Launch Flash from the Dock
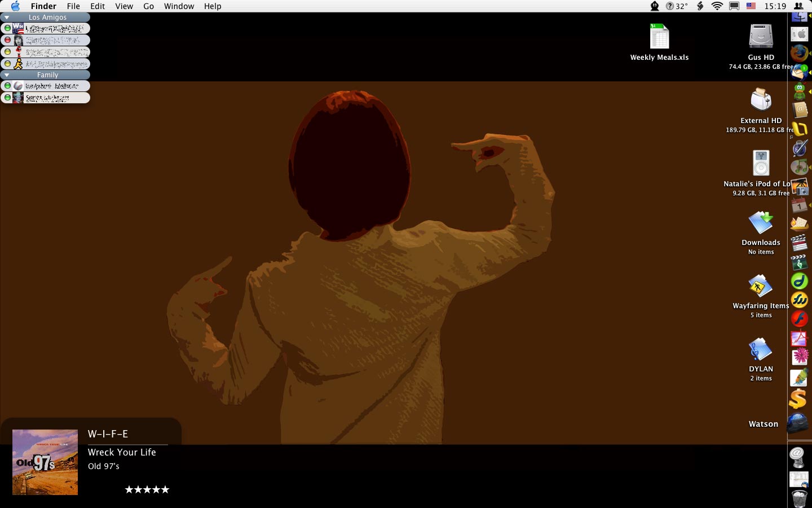 (x=800, y=319)
